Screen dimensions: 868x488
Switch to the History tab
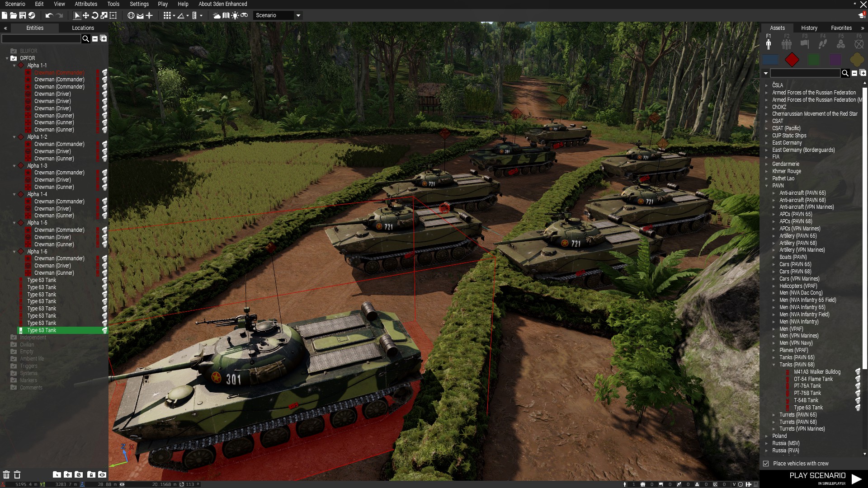(x=809, y=28)
